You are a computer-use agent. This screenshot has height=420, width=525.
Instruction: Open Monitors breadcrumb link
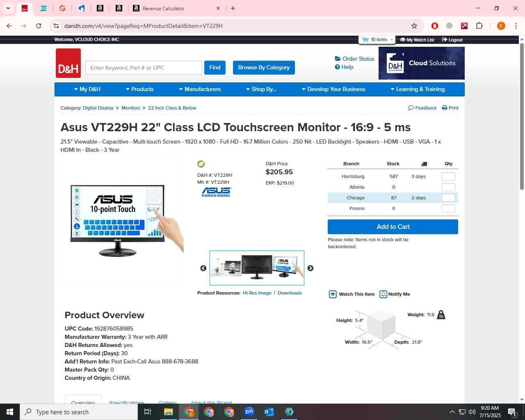click(131, 108)
